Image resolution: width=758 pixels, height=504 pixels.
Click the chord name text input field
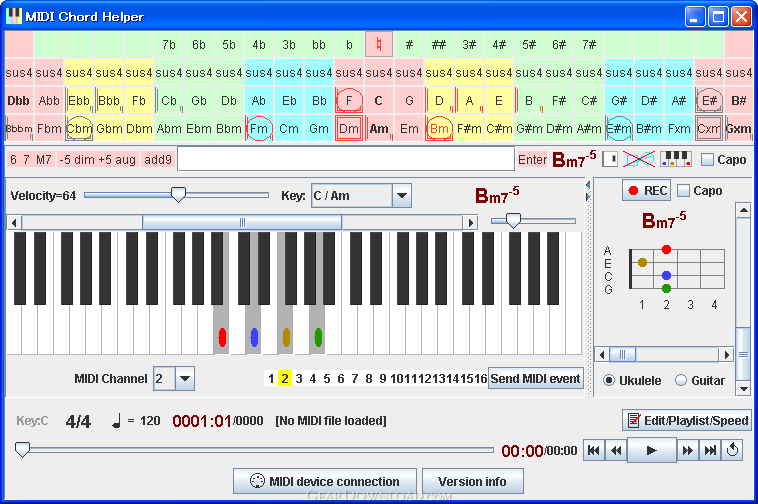click(x=346, y=159)
